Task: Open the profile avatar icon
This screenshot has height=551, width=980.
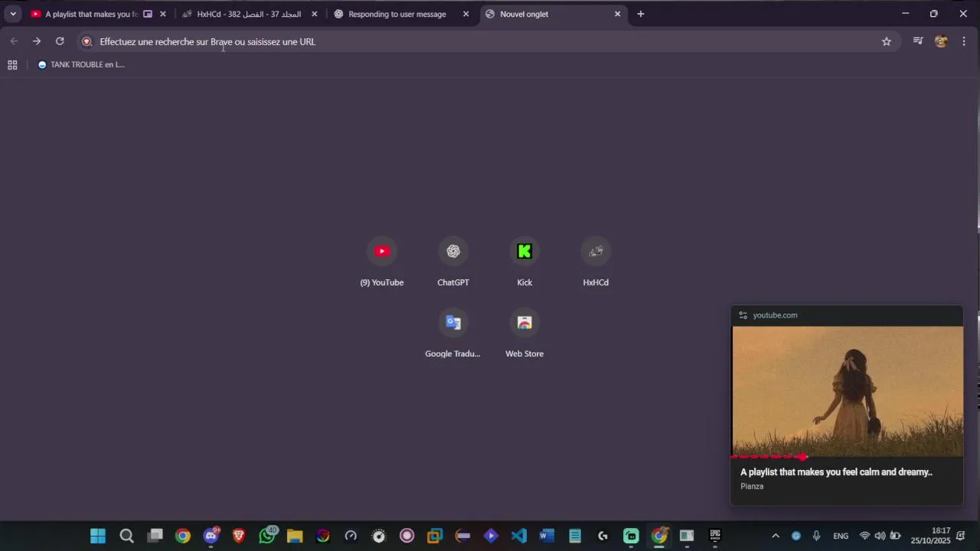Action: tap(941, 41)
